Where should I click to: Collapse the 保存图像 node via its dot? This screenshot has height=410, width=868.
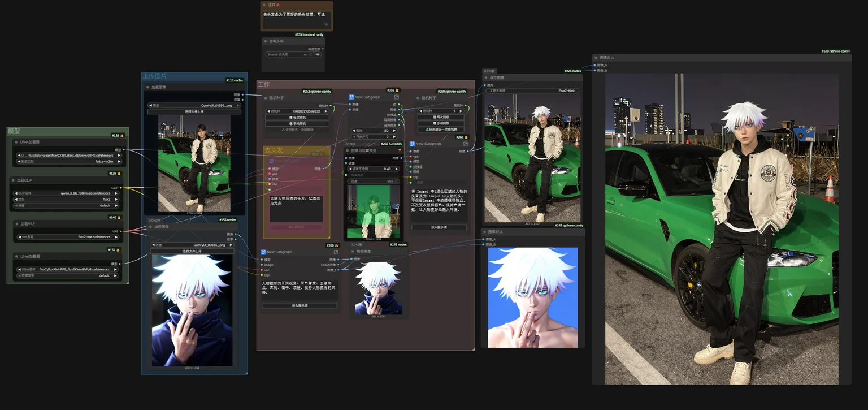(x=487, y=78)
